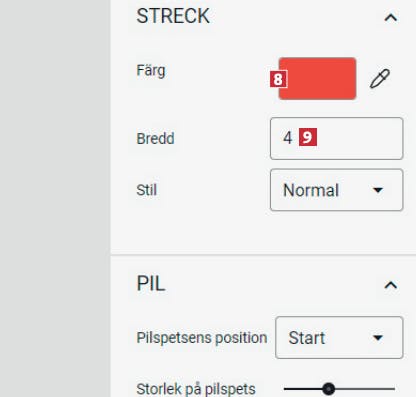
Task: Click the PIL section heading
Action: point(151,284)
